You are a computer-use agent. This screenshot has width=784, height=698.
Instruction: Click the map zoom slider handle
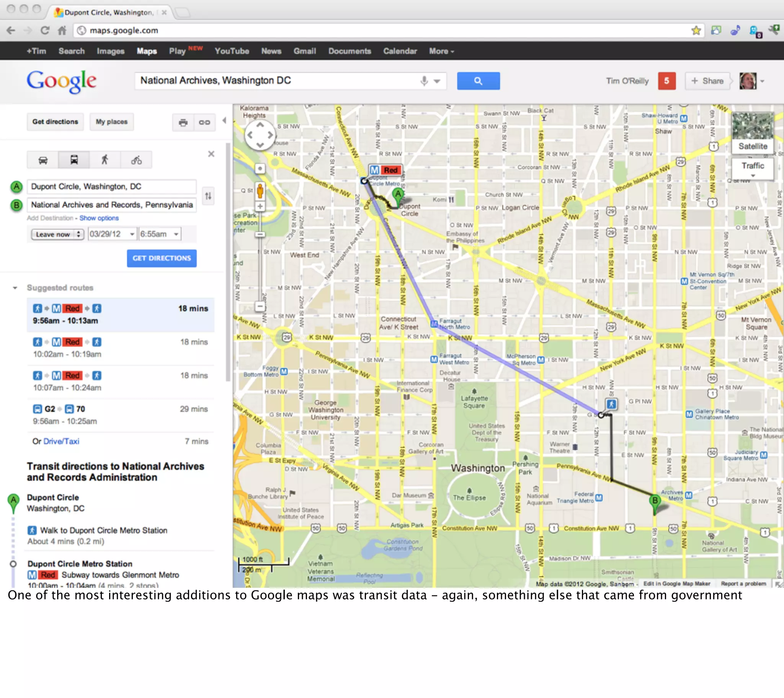260,234
